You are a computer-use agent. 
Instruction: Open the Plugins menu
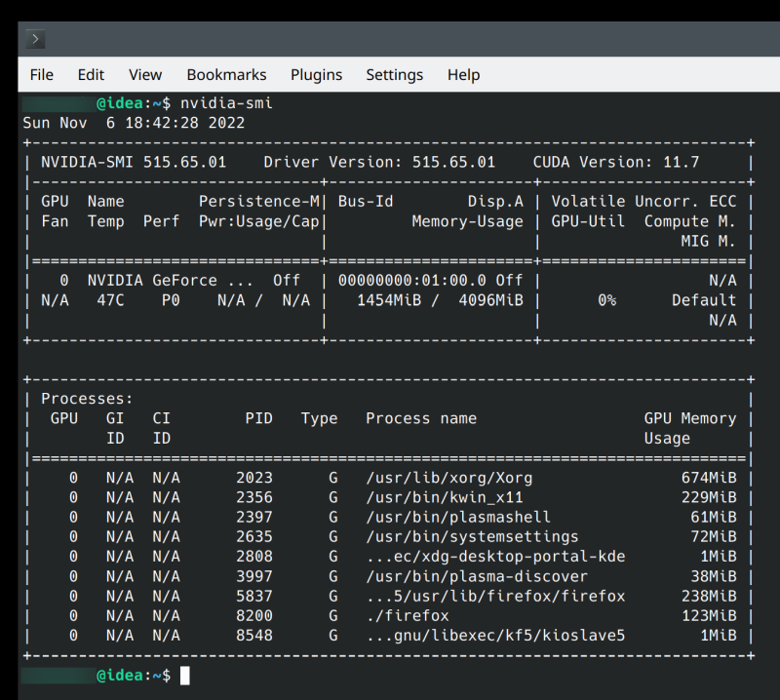point(316,75)
